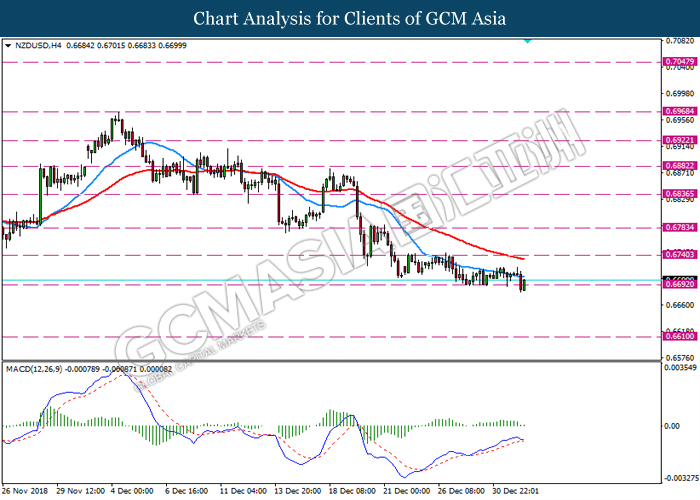
Task: Select the 0.67403 price level label
Action: tap(680, 254)
